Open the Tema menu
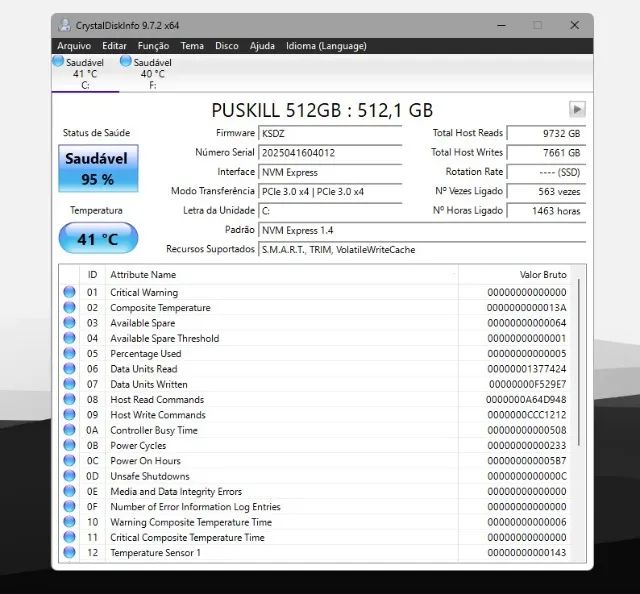640x594 pixels. point(192,46)
